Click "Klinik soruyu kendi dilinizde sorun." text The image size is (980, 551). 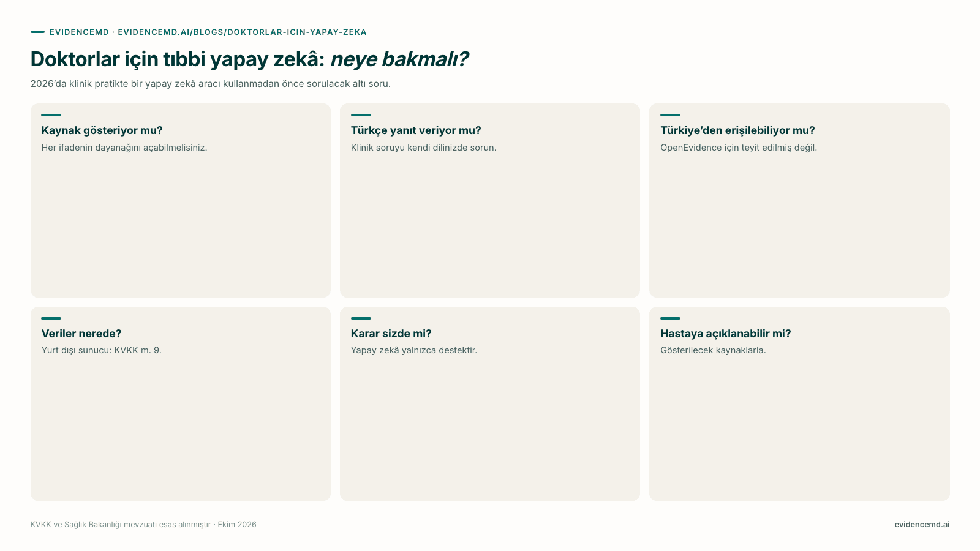tap(424, 148)
